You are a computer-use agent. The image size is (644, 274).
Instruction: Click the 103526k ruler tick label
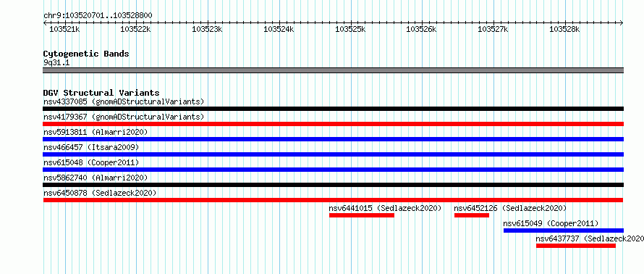click(421, 29)
